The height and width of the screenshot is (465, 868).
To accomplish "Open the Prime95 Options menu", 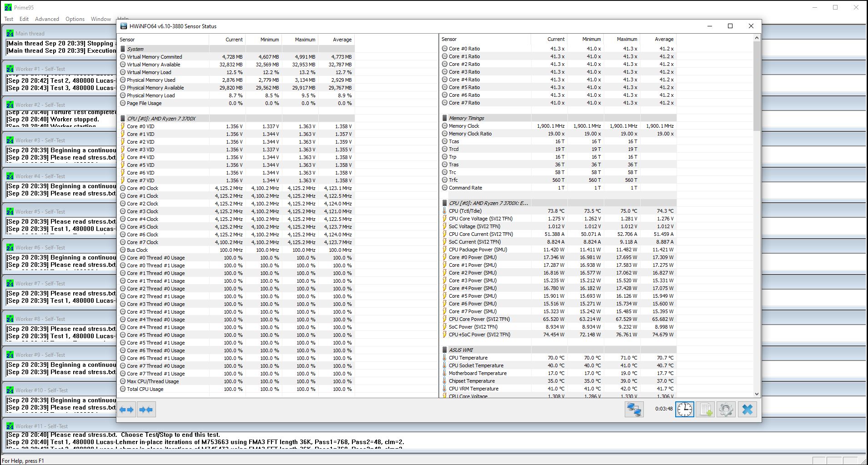I will pyautogui.click(x=75, y=19).
